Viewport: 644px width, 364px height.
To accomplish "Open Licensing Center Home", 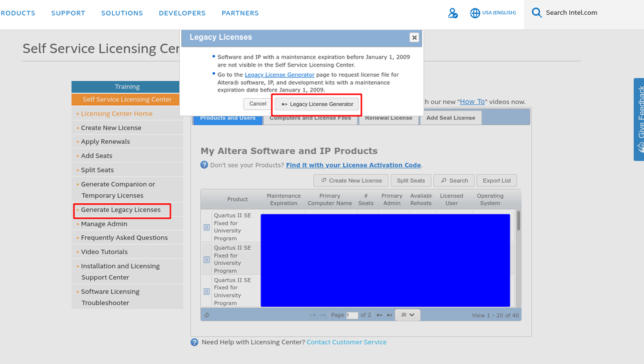I will click(117, 114).
